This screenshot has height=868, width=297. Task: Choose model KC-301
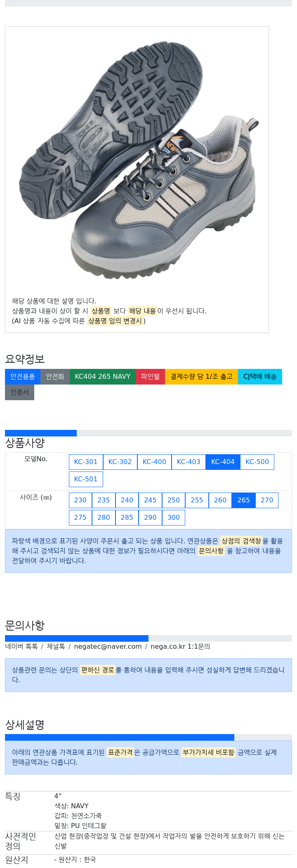click(86, 462)
